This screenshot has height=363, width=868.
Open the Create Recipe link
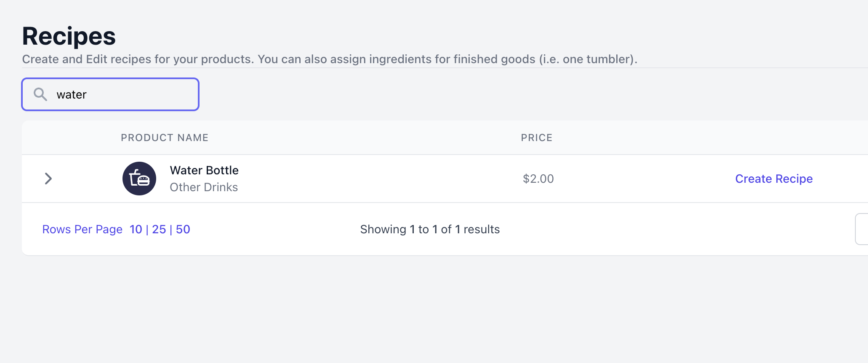(774, 179)
